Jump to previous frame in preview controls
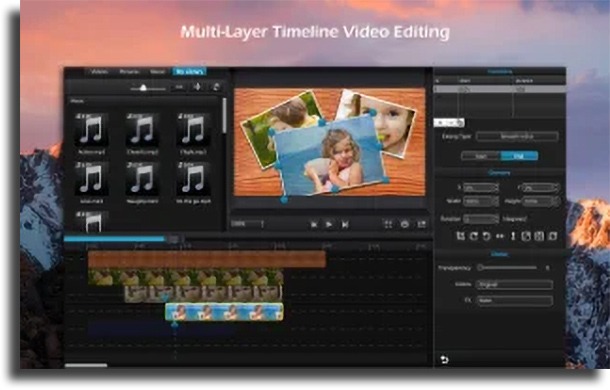The height and width of the screenshot is (390, 610). click(x=314, y=225)
